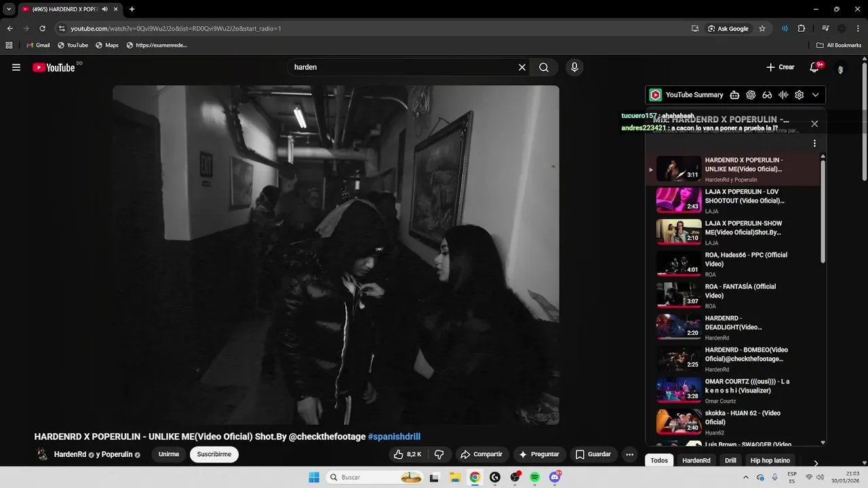Open the notifications bell
868x488 pixels.
pos(816,67)
